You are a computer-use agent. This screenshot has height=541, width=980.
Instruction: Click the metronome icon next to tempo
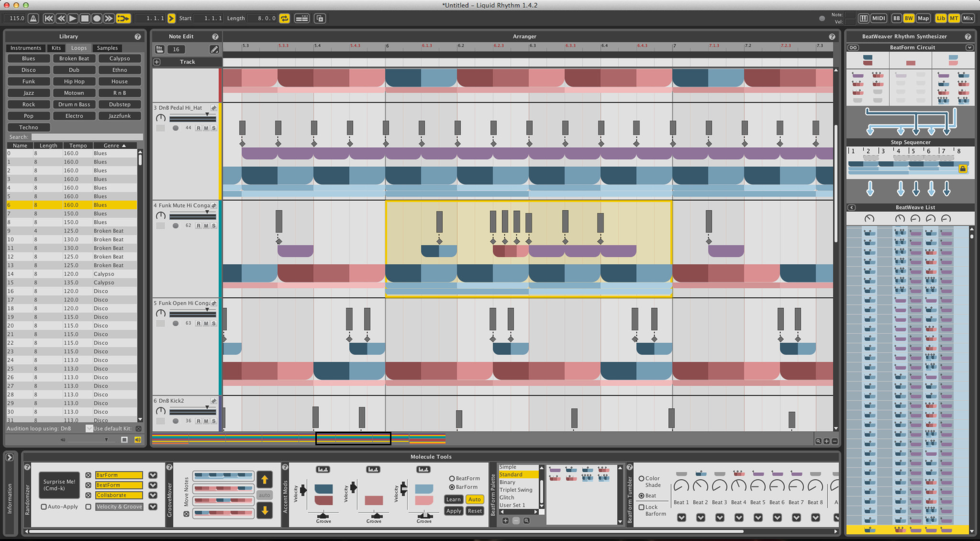pyautogui.click(x=33, y=18)
